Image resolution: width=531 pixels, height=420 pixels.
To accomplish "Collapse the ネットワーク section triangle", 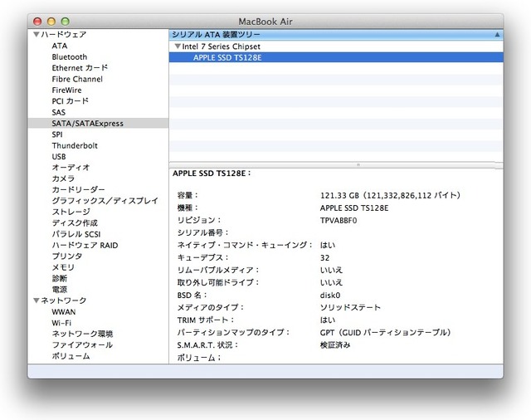I will coord(37,300).
